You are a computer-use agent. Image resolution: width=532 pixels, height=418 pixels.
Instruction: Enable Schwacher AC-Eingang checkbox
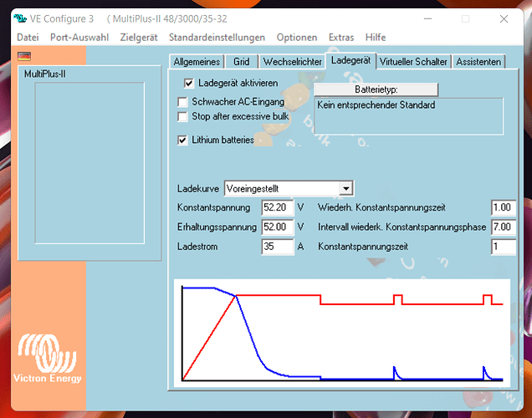click(x=182, y=102)
